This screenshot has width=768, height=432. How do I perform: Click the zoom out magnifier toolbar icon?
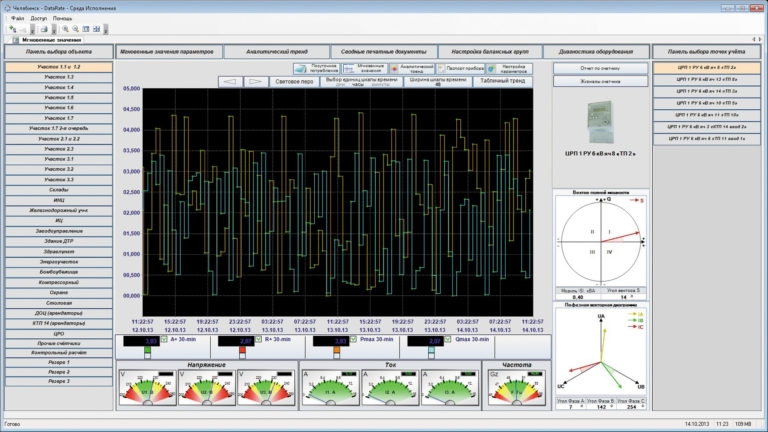[75, 29]
